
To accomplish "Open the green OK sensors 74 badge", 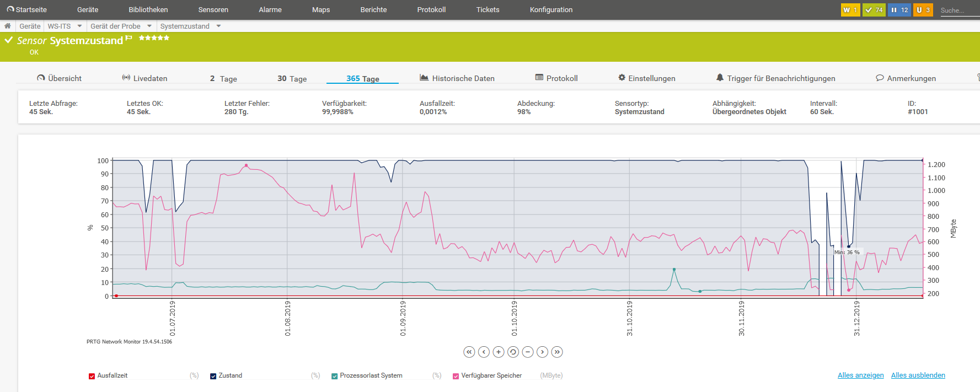I will click(x=874, y=10).
